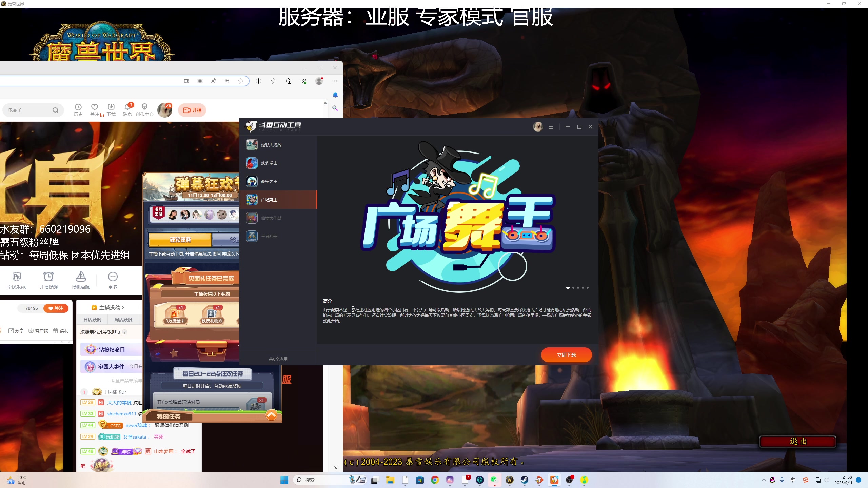Viewport: 868px width, 488px height.
Task: Open 钻粉纪念日 banner
Action: click(x=111, y=349)
